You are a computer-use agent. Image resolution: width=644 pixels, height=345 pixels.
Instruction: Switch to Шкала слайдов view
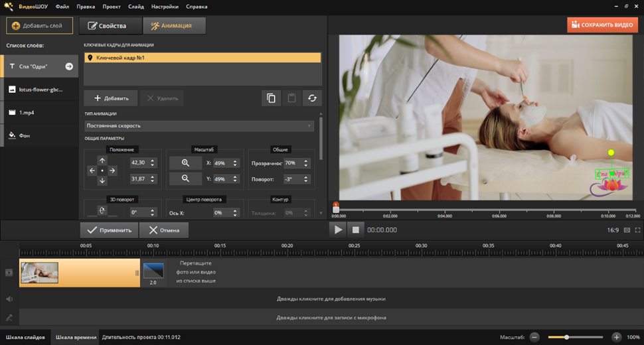[x=25, y=337]
